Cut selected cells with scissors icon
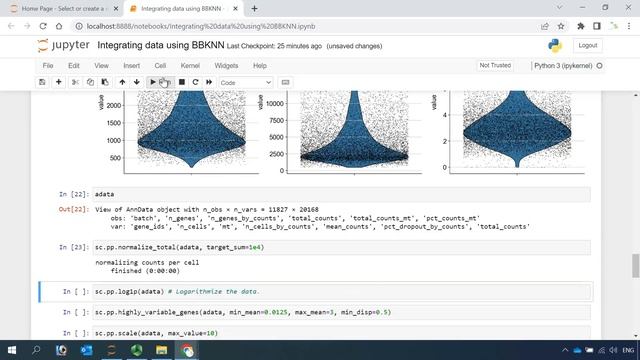 click(75, 82)
